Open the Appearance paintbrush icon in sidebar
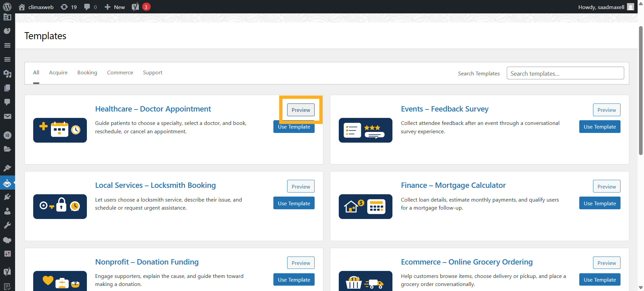 coord(7,168)
